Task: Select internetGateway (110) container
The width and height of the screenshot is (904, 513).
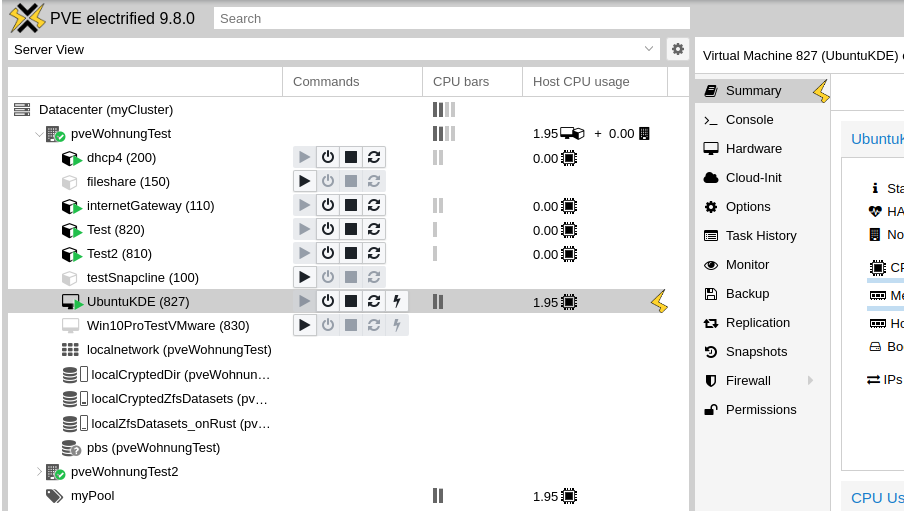Action: point(150,206)
